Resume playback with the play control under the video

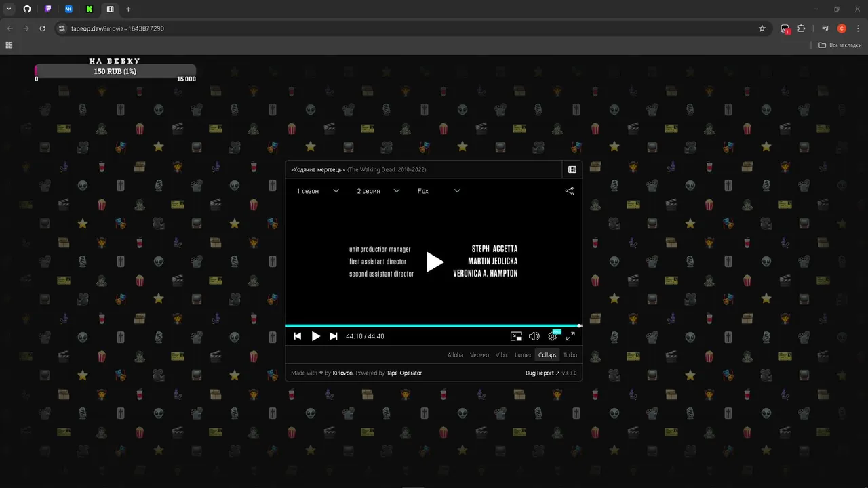(315, 336)
